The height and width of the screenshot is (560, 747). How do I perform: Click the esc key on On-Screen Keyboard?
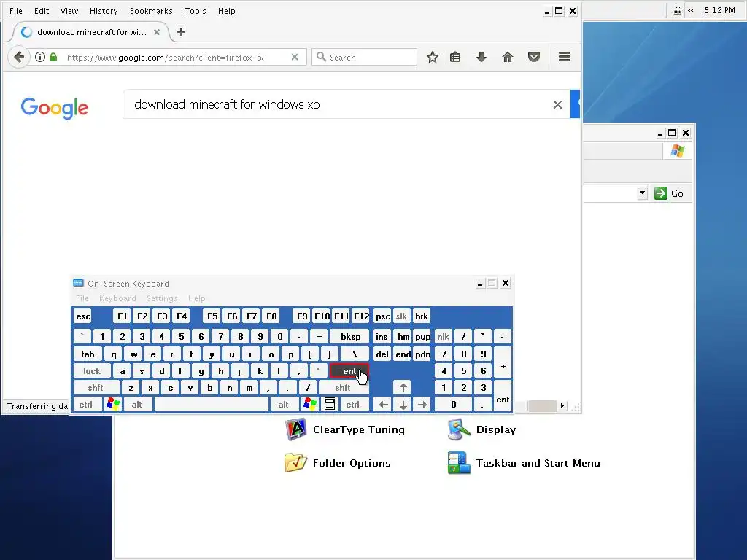[x=83, y=316]
